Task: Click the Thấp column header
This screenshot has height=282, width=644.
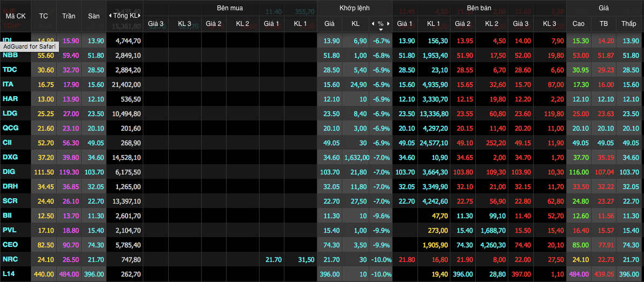Action: (628, 24)
